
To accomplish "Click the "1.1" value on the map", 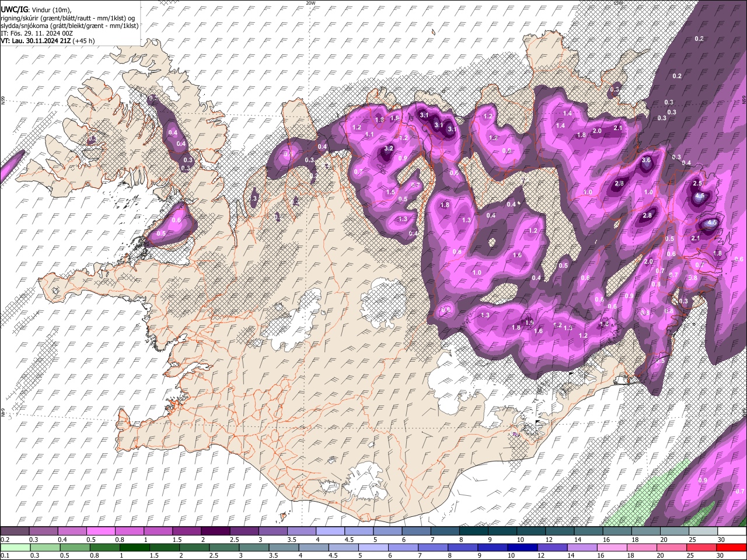I will point(369,135).
